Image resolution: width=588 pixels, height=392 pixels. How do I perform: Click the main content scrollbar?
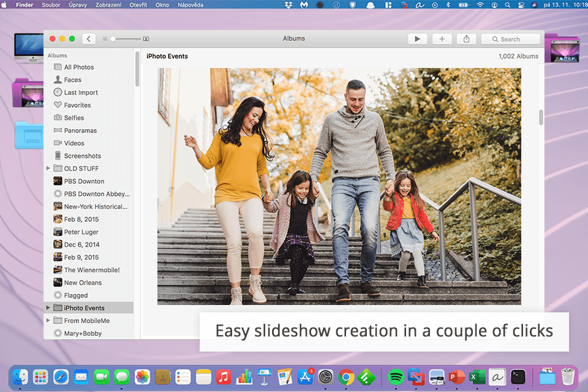(x=541, y=118)
